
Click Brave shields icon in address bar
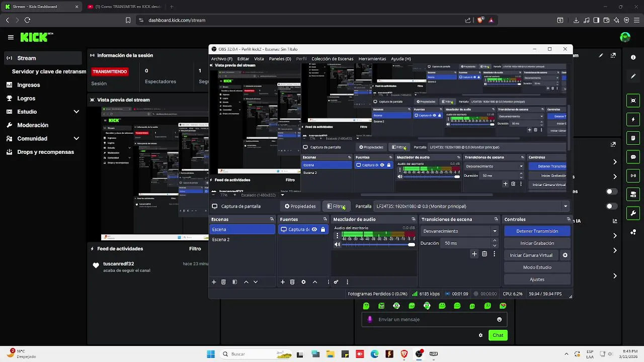480,20
